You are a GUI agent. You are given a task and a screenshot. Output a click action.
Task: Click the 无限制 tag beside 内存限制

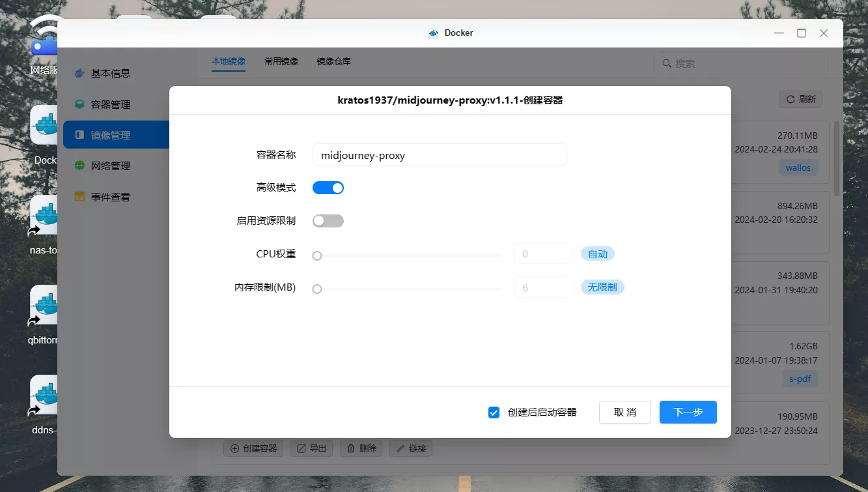click(602, 287)
